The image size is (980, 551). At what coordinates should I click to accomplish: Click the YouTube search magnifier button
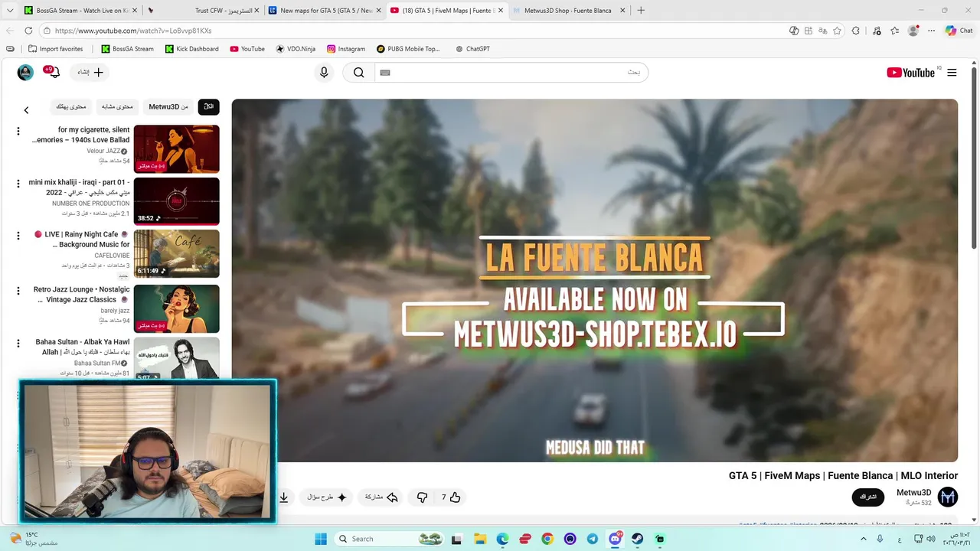coord(358,73)
